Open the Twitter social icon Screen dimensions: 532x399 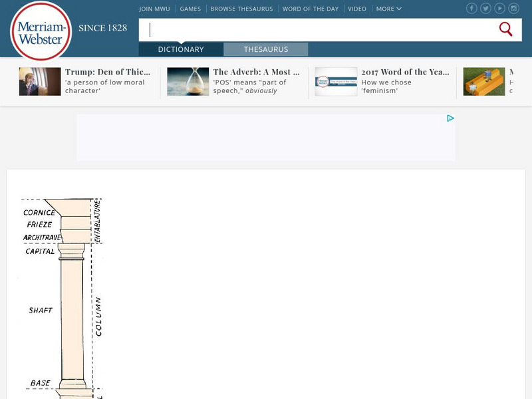click(485, 9)
